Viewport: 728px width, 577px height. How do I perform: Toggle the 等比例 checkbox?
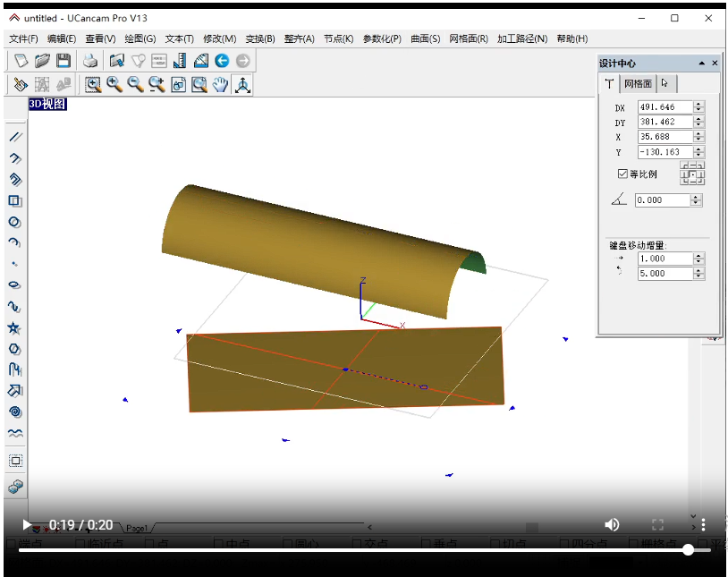[622, 174]
